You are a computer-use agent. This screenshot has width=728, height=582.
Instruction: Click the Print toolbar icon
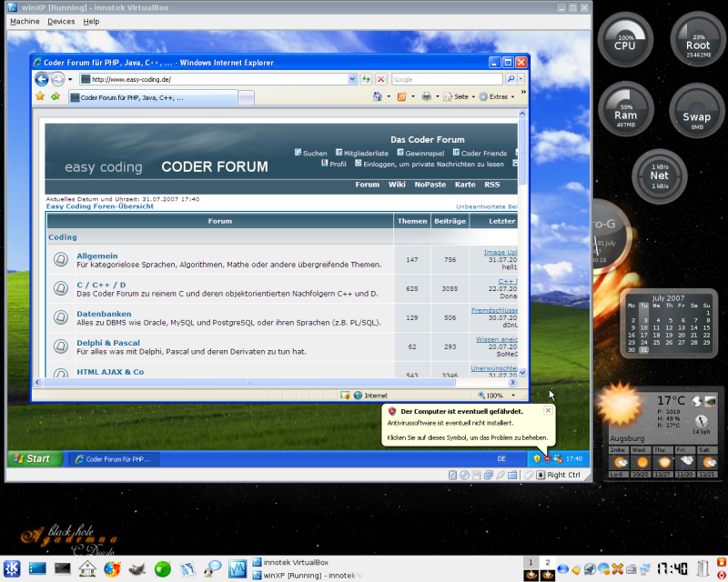point(426,96)
